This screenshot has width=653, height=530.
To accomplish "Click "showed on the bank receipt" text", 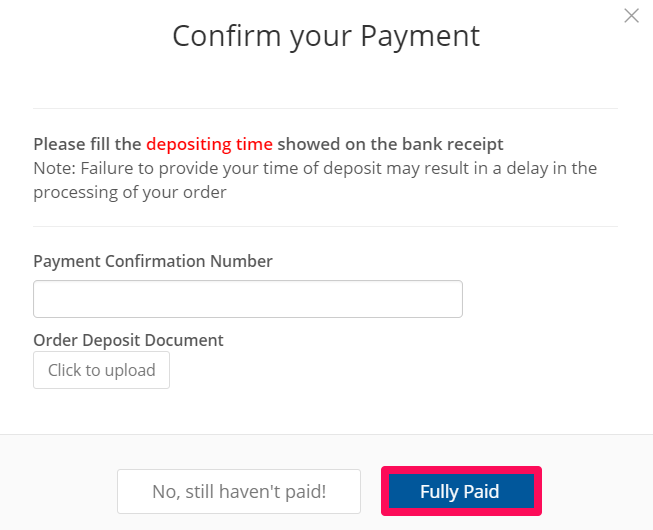I will pyautogui.click(x=390, y=144).
